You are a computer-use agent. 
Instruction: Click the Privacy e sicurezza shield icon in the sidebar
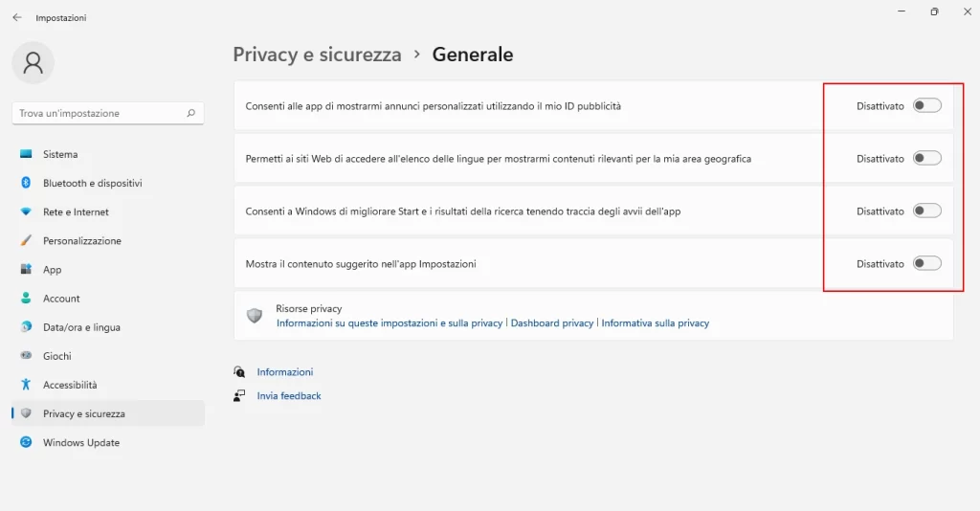[26, 413]
